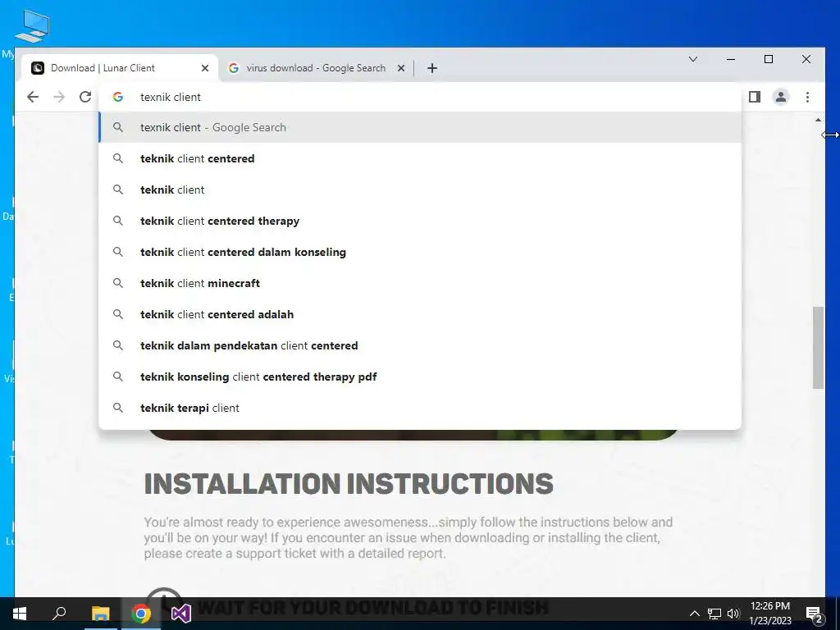Pick the plain 'teknik client' suggestion
Screen dimensions: 840x630
click(420, 189)
